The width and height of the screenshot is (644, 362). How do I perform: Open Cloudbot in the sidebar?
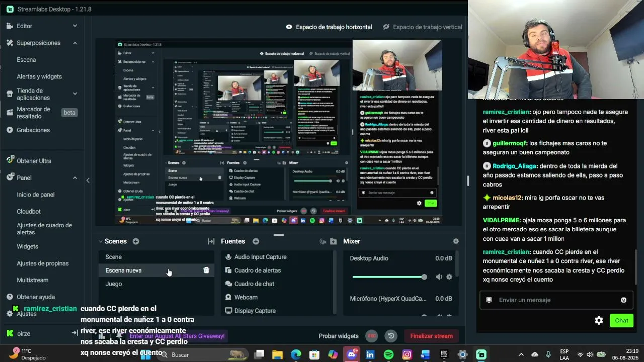point(29,212)
